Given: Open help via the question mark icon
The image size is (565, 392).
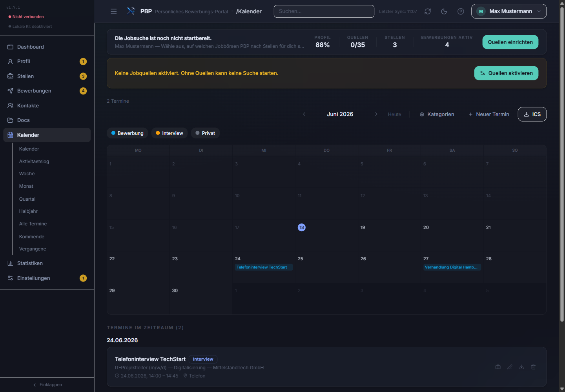Looking at the screenshot, I should click(461, 11).
